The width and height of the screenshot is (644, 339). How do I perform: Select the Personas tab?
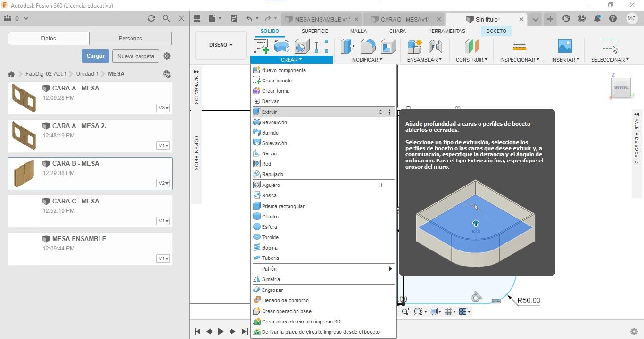click(130, 39)
